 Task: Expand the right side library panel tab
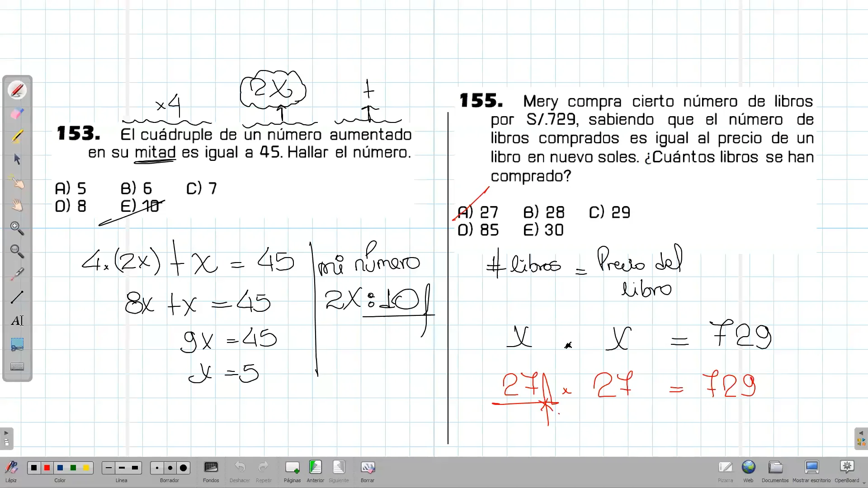pyautogui.click(x=861, y=438)
